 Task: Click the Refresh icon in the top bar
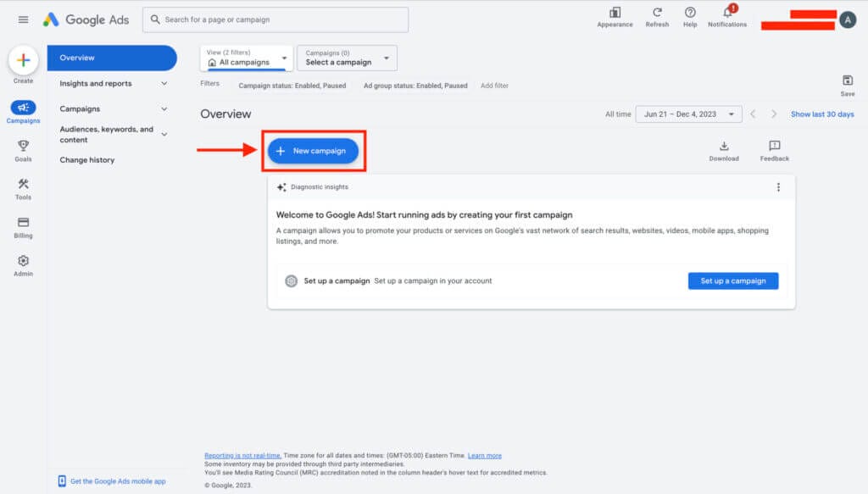coord(657,15)
